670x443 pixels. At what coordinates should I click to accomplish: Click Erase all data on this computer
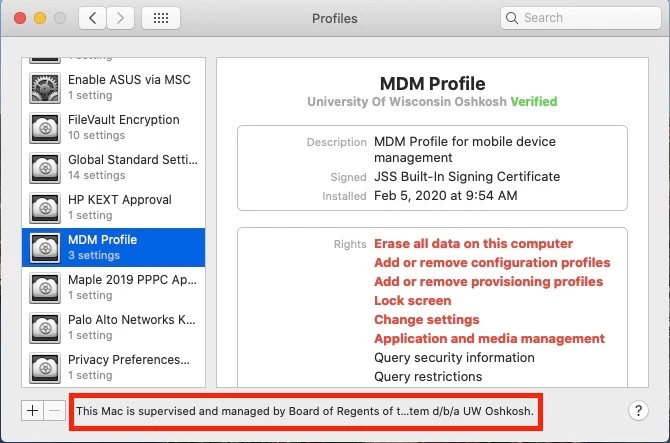coord(473,244)
